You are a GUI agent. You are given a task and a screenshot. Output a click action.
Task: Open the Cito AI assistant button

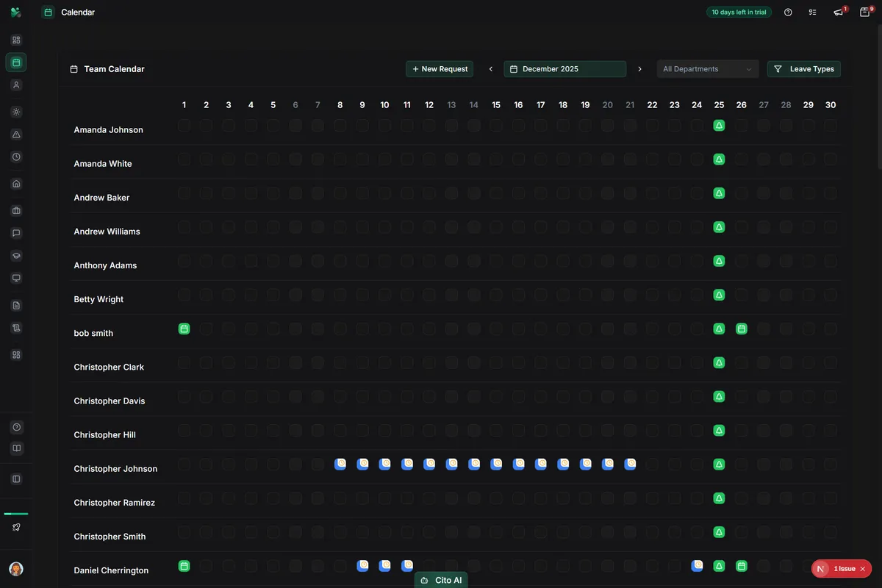point(441,580)
